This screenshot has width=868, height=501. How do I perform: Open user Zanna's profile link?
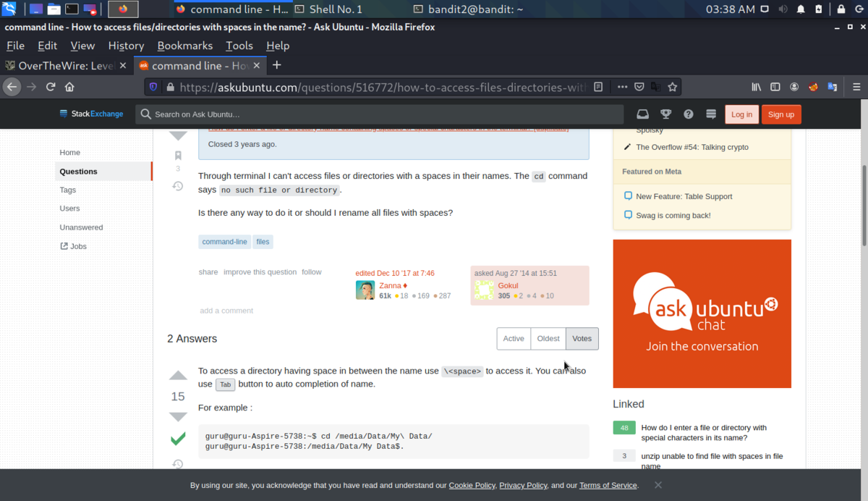pyautogui.click(x=391, y=286)
